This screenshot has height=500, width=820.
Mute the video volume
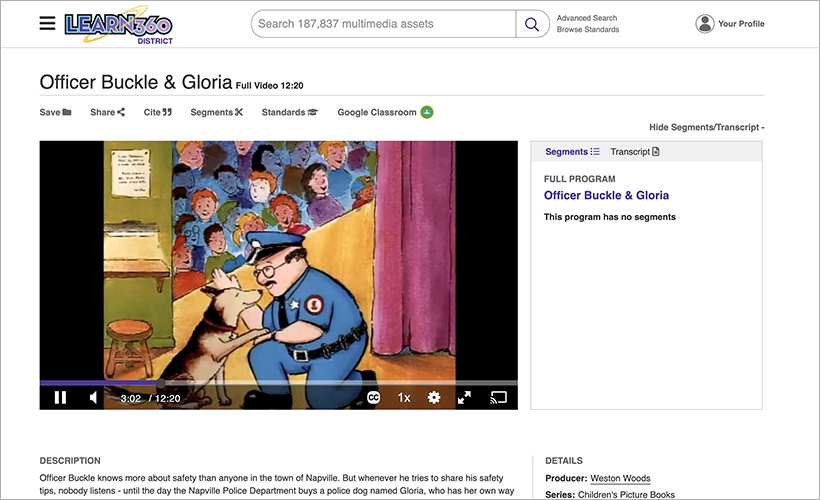(x=94, y=397)
